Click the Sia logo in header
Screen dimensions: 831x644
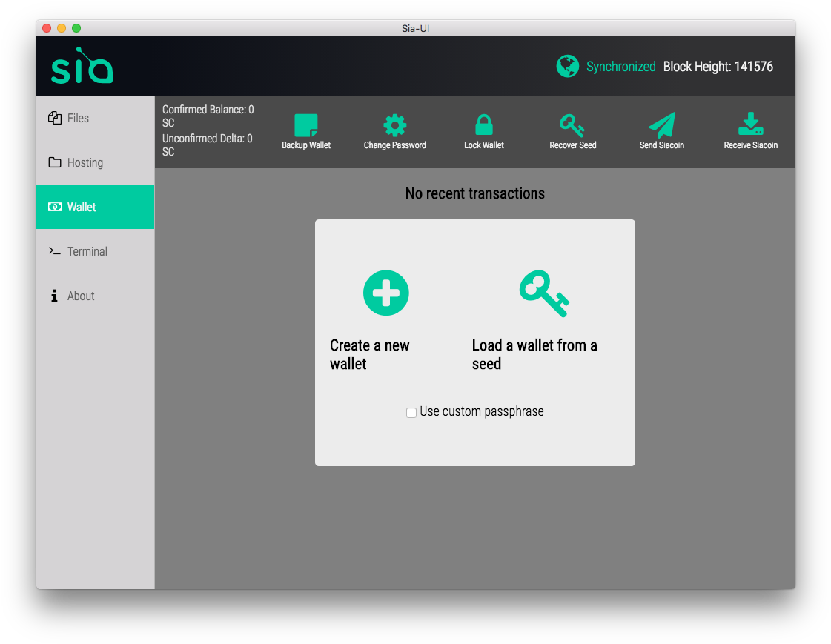(x=82, y=67)
